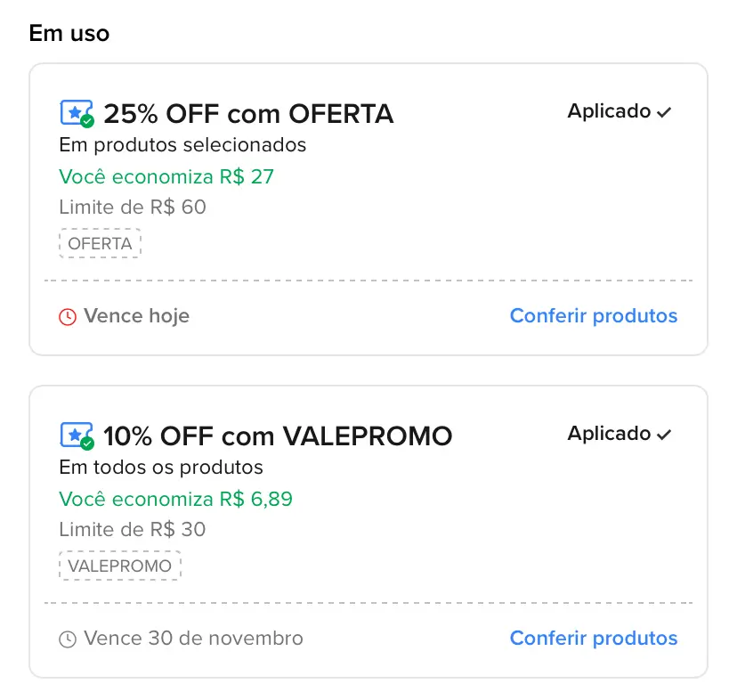Click the checkmark beside Aplicado on the 25% coupon
The image size is (737, 700).
tap(664, 111)
